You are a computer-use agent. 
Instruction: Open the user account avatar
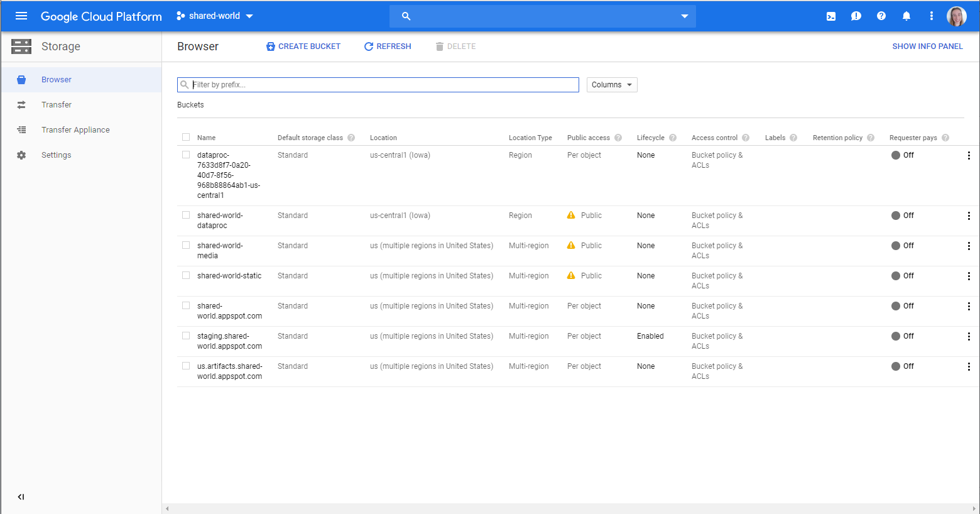[x=957, y=16]
